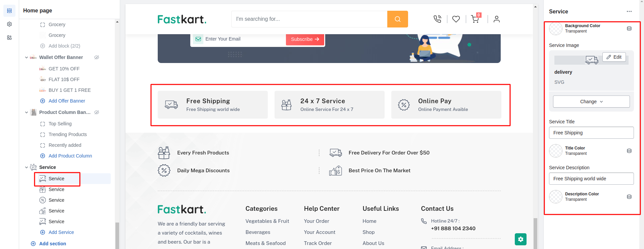Viewport: 644px width, 249px height.
Task: Open the Change image dropdown
Action: click(591, 102)
